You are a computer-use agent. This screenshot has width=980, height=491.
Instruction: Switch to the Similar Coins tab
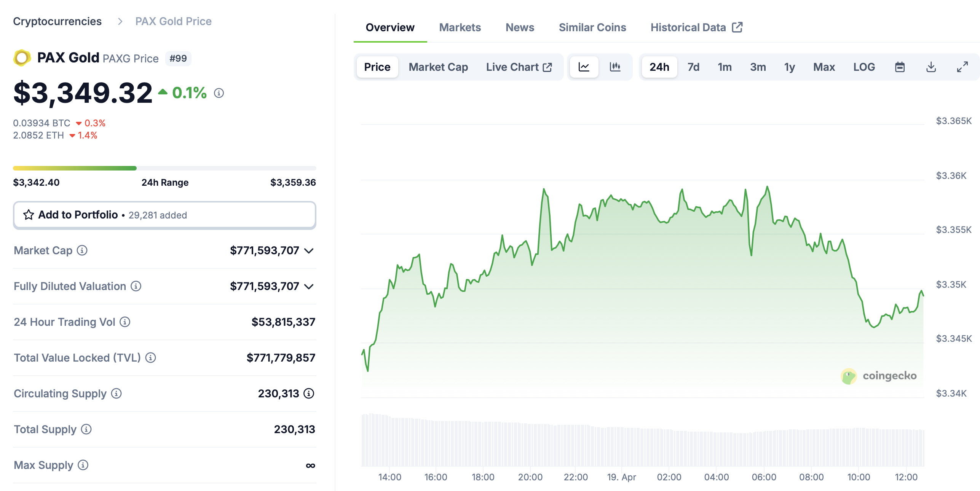592,27
